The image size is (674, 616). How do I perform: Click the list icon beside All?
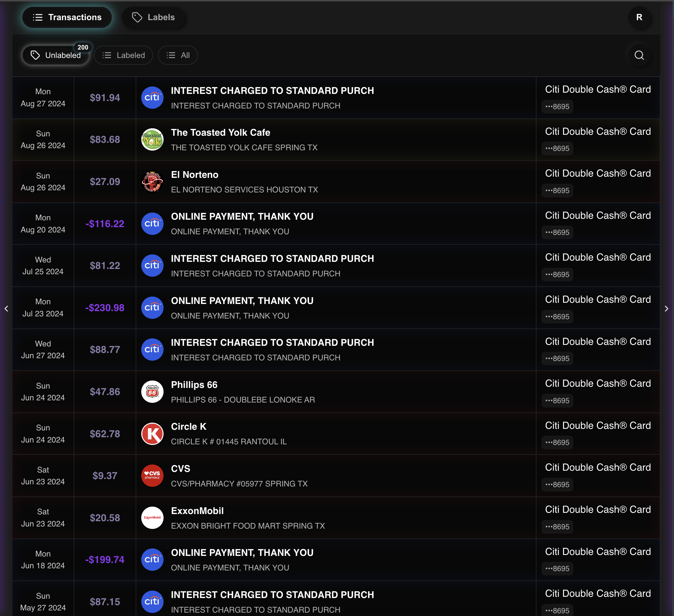pos(170,55)
